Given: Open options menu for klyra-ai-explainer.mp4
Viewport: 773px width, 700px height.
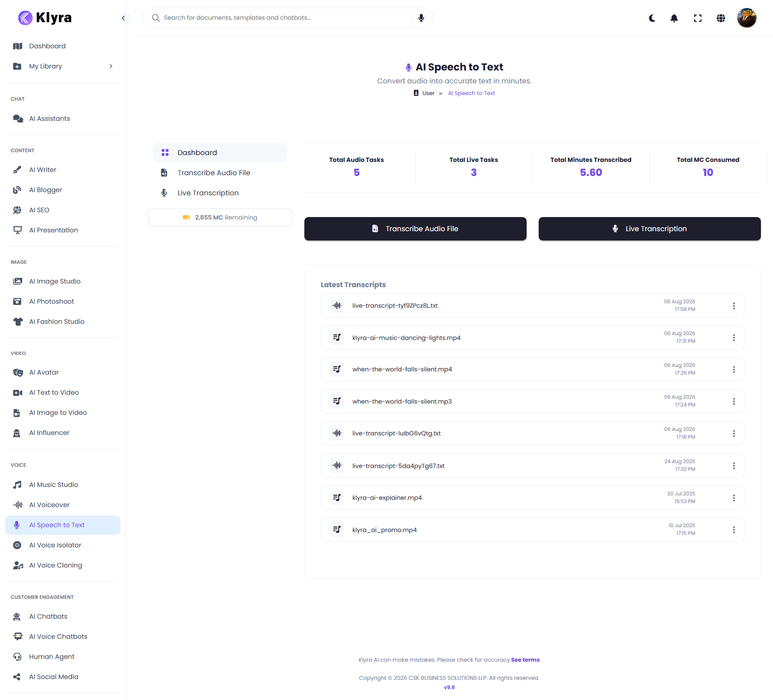Looking at the screenshot, I should [x=734, y=498].
